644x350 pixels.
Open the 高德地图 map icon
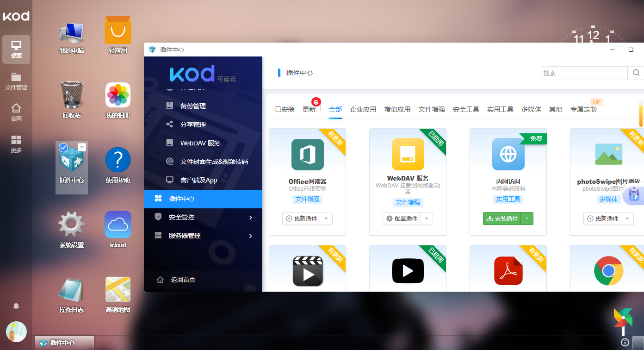[x=118, y=290]
